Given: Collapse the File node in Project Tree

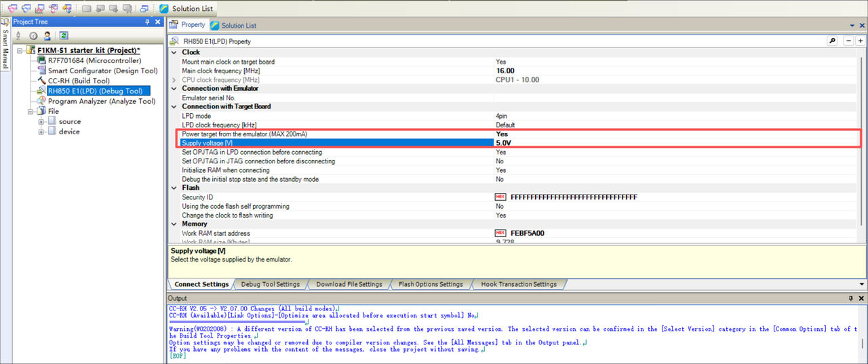Looking at the screenshot, I should point(31,111).
